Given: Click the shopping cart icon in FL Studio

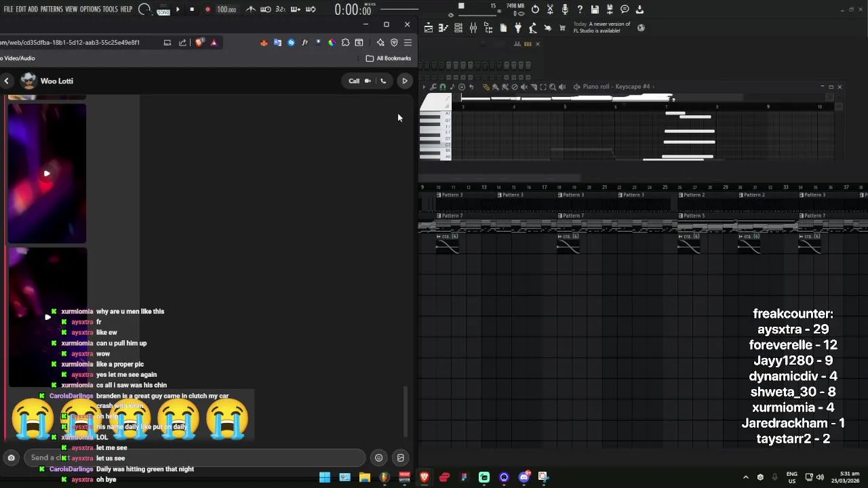Looking at the screenshot, I should coord(562,28).
